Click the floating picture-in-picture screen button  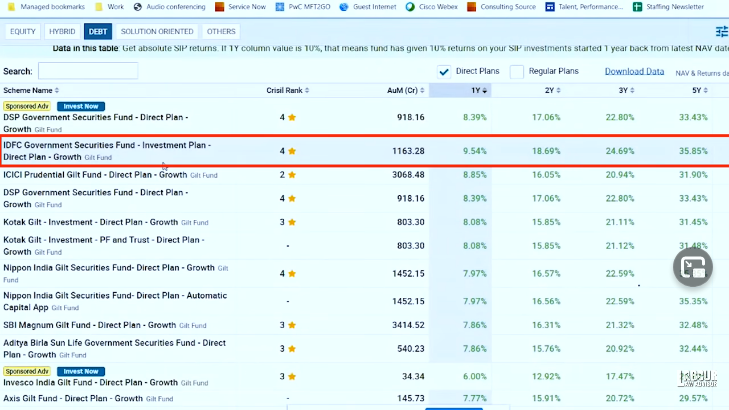point(693,267)
